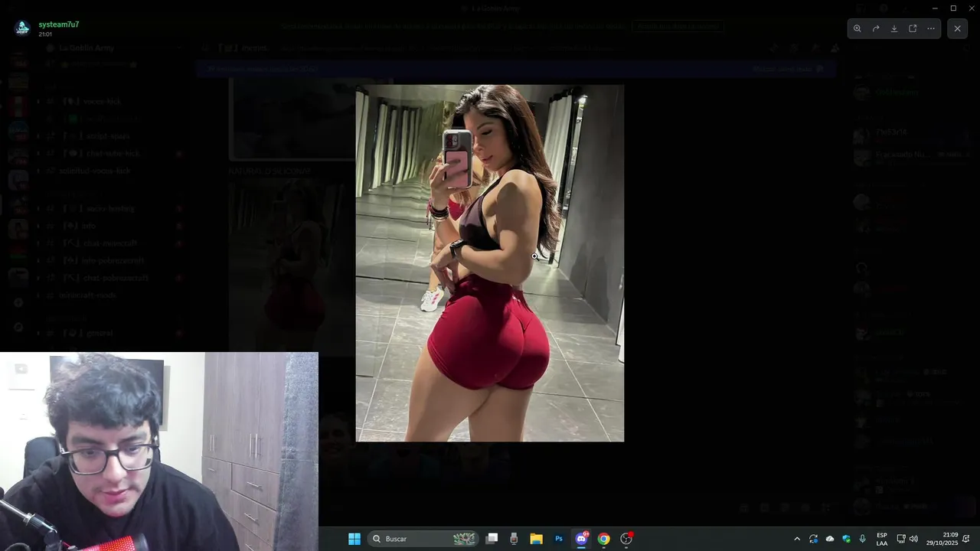Open the three-dot more options menu
Screen dimensions: 980x551
point(931,28)
